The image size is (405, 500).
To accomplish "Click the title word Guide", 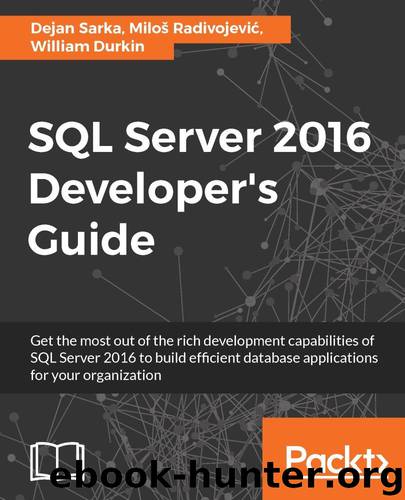I will tap(92, 239).
